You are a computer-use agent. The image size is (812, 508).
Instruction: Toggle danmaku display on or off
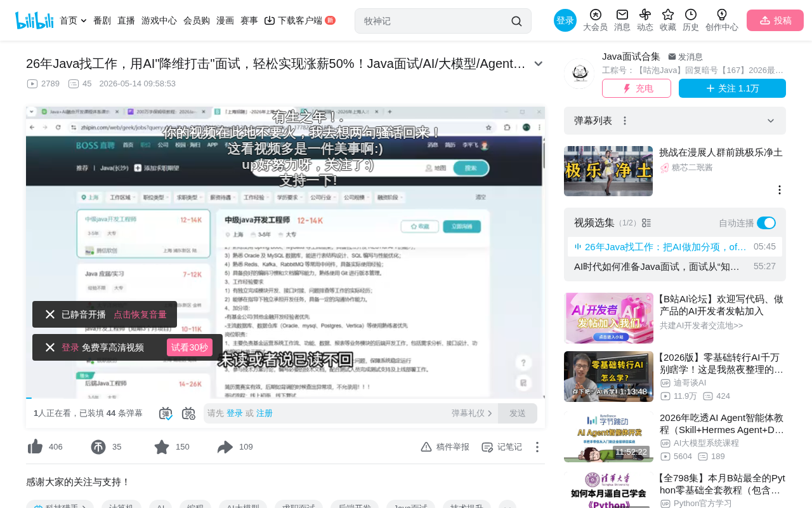(x=166, y=413)
